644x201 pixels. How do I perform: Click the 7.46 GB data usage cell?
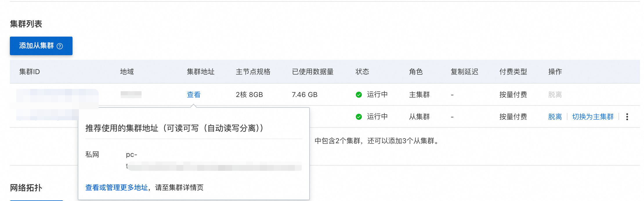(x=304, y=95)
